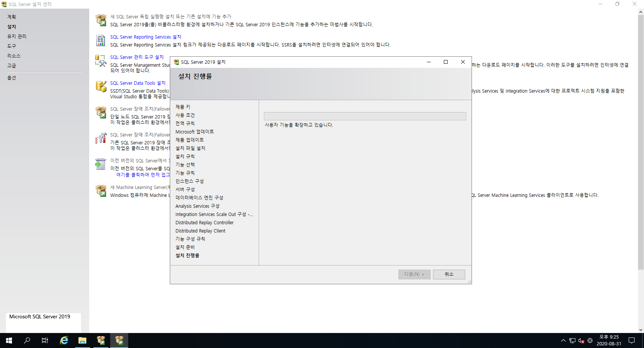Click the Integration Services Scale Out 구성 step
644x348 pixels.
(x=214, y=214)
